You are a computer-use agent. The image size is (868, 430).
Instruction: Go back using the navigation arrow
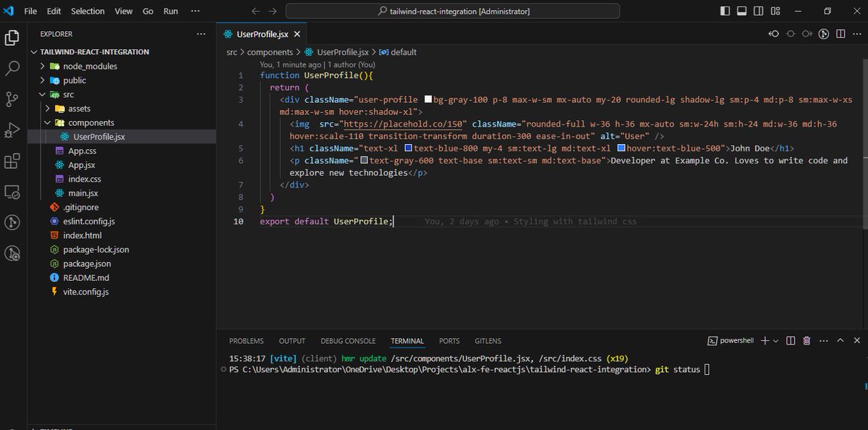tap(255, 12)
